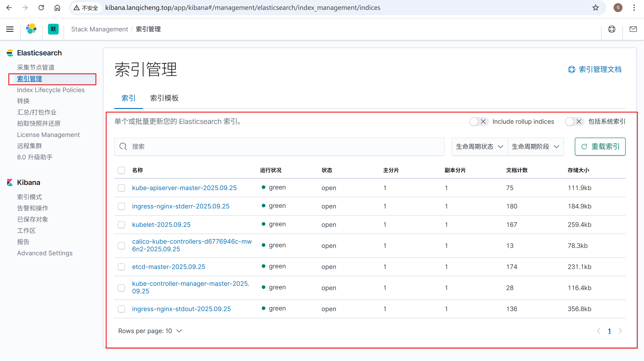
Task: Open the calico-kube-controllers-d6776946c-mw6n2 index
Action: [192, 245]
